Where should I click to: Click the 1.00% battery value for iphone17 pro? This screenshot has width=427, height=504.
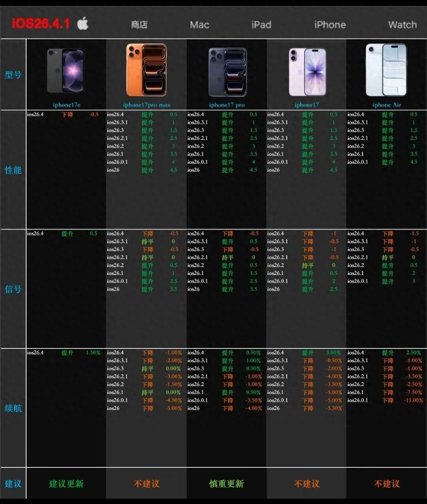[253, 361]
